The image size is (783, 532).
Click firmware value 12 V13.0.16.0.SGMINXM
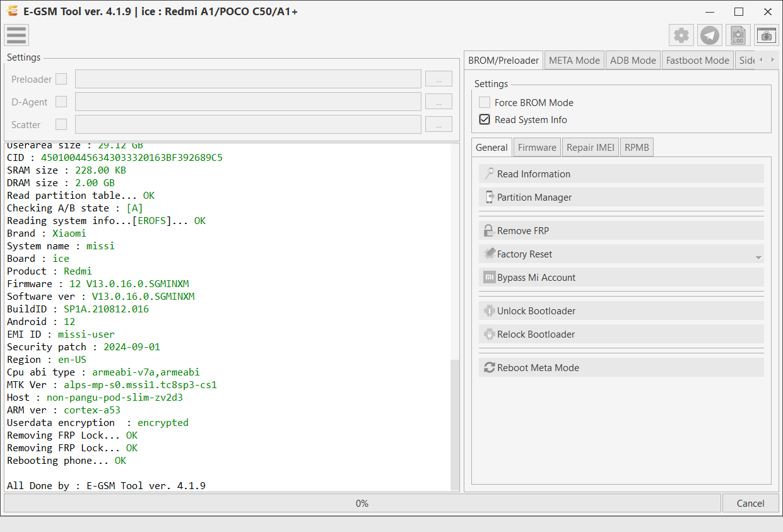click(x=129, y=283)
